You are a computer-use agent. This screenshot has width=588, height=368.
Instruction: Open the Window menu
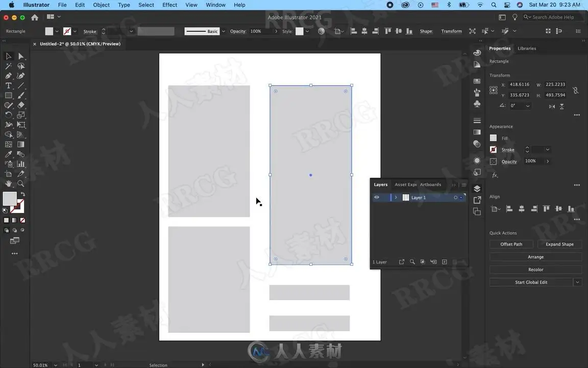[x=215, y=5]
